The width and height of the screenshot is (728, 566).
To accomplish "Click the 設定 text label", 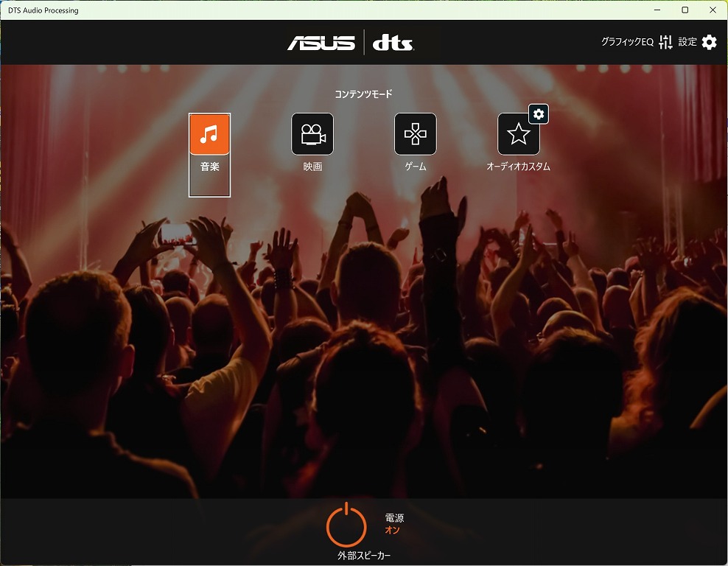I will 687,42.
